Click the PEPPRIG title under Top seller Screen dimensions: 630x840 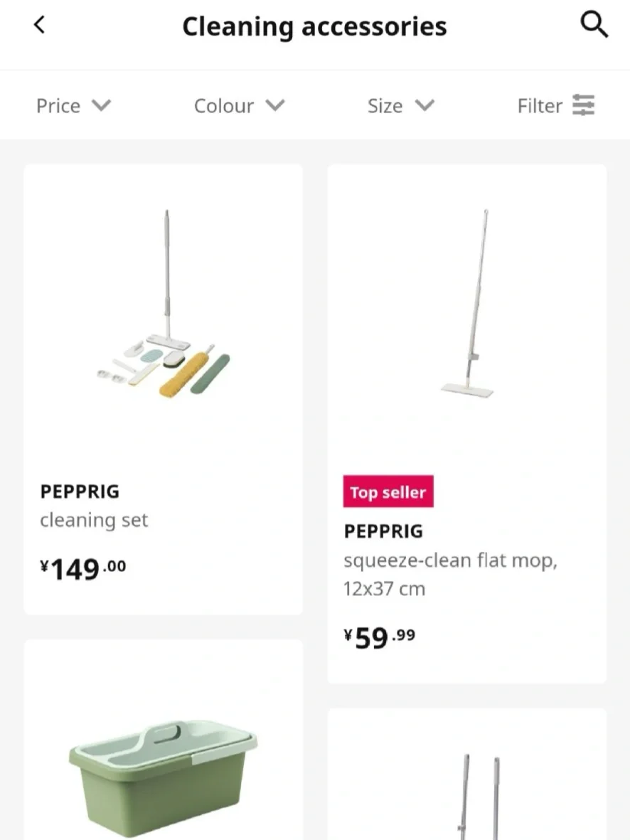point(383,531)
